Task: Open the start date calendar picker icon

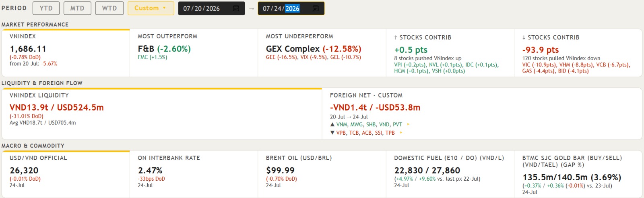Action: [x=236, y=8]
